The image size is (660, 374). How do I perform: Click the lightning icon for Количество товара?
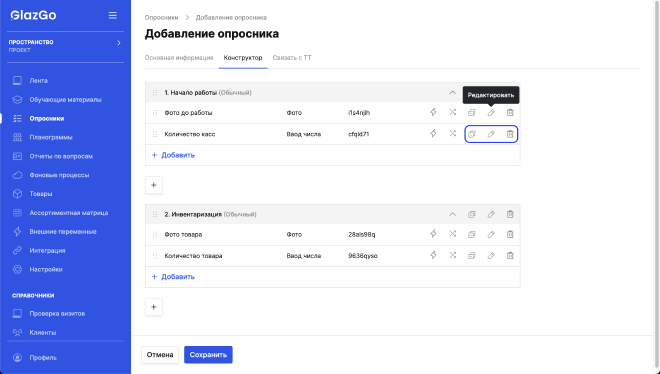433,255
